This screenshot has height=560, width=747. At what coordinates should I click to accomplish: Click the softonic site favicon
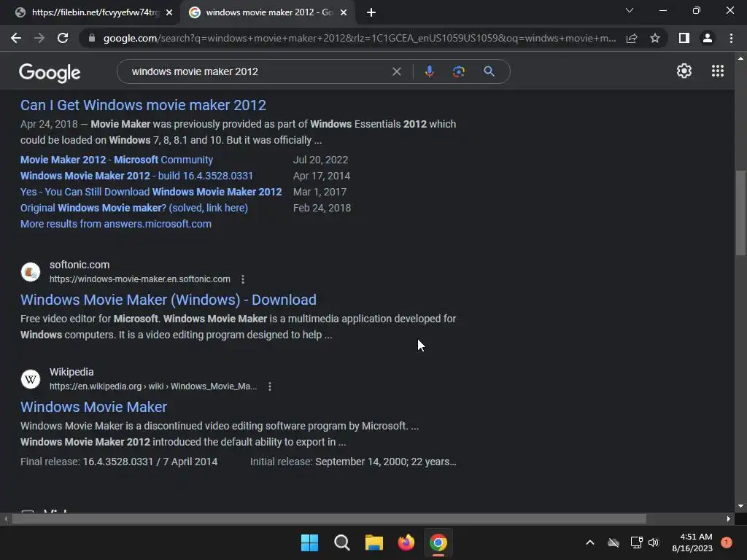pos(31,272)
